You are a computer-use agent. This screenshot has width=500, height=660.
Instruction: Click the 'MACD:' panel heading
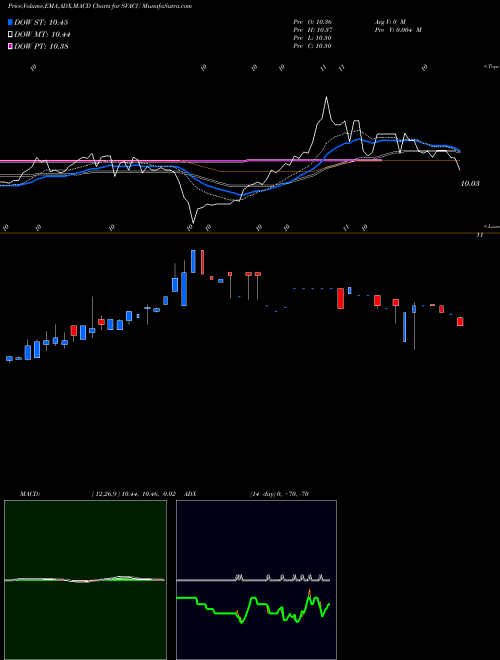coord(29,494)
